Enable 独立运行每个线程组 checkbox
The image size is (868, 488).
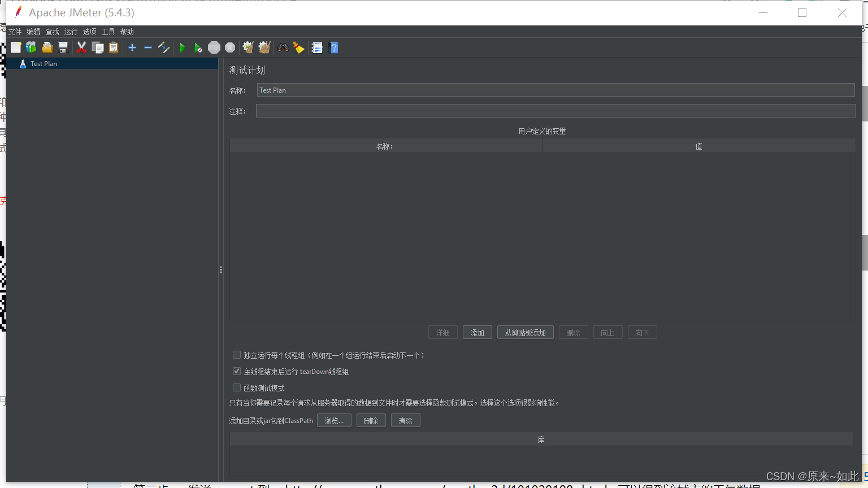click(237, 355)
